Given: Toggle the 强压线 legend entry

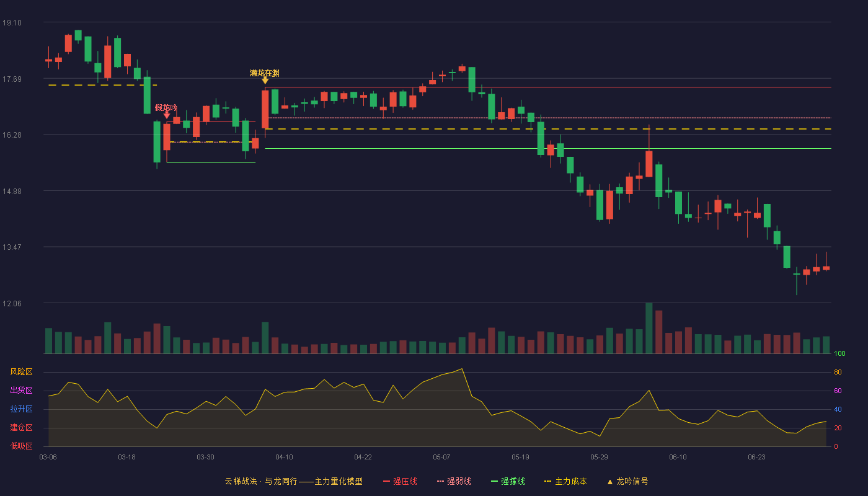Looking at the screenshot, I should click(x=400, y=481).
